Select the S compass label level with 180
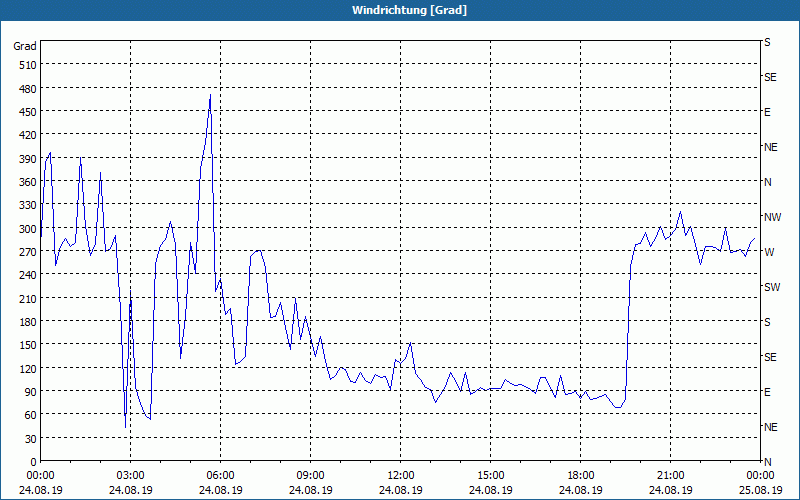Viewport: 800px width, 500px height. [767, 322]
